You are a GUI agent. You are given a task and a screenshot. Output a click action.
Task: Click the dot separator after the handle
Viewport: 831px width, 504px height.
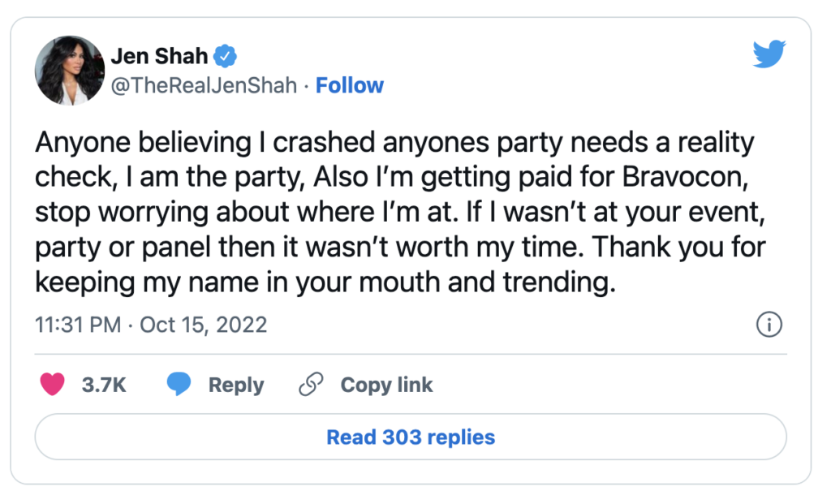[x=307, y=84]
